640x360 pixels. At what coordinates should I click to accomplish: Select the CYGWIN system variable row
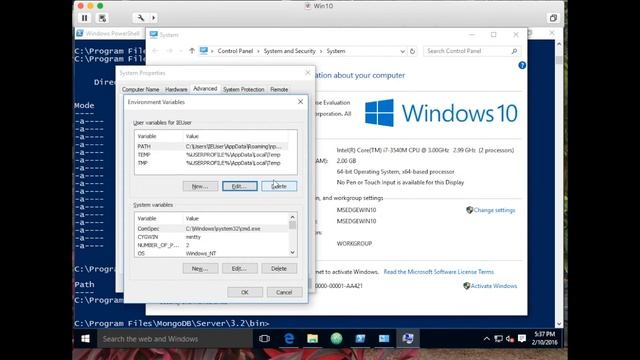coord(212,237)
